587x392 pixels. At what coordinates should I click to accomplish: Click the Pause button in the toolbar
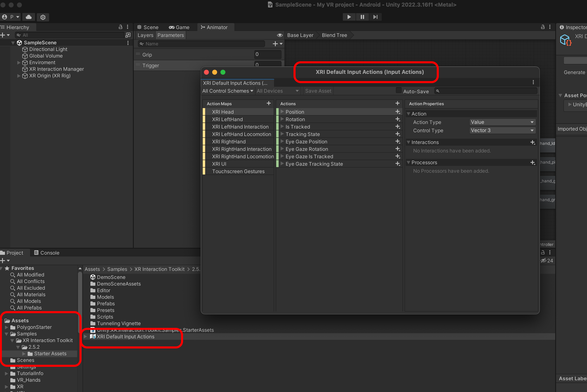pyautogui.click(x=362, y=17)
